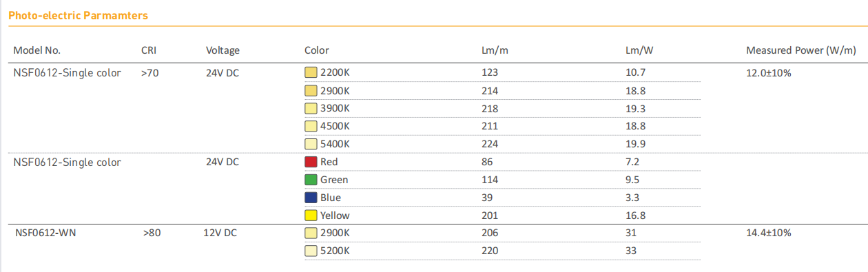Click the NSF0612-WN model name
Viewport: 868px width, 272px height.
(45, 233)
